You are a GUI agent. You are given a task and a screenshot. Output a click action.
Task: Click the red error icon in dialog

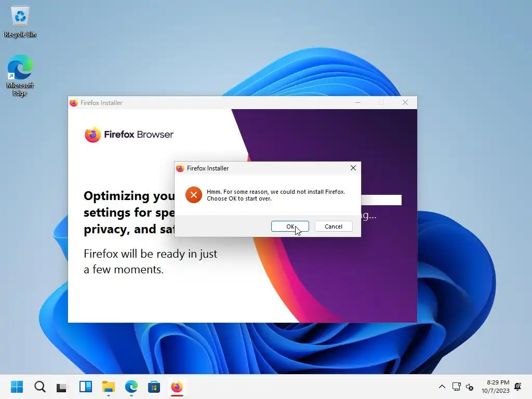coord(194,195)
